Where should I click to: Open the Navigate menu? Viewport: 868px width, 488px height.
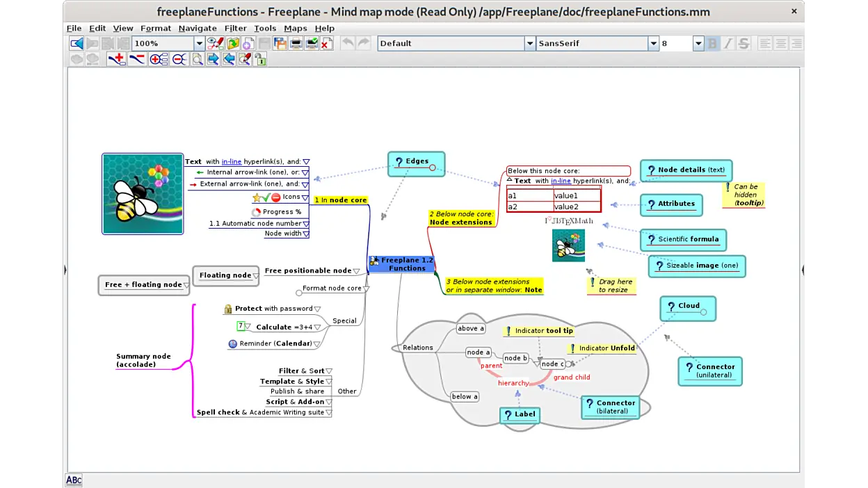[x=198, y=28]
